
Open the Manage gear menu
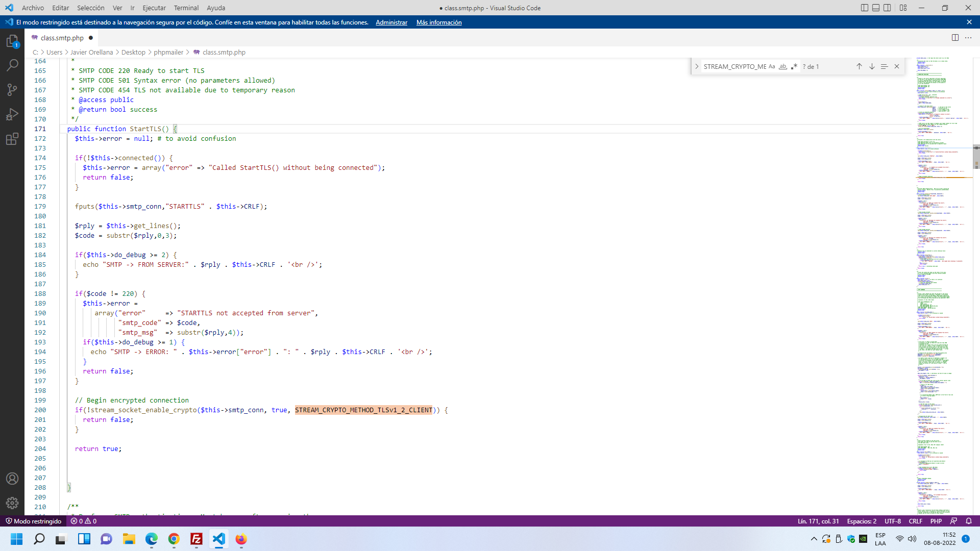(x=12, y=503)
